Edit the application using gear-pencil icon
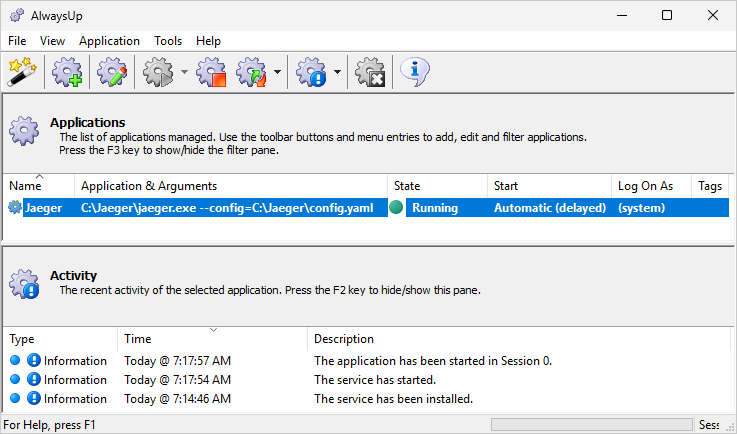 [112, 72]
